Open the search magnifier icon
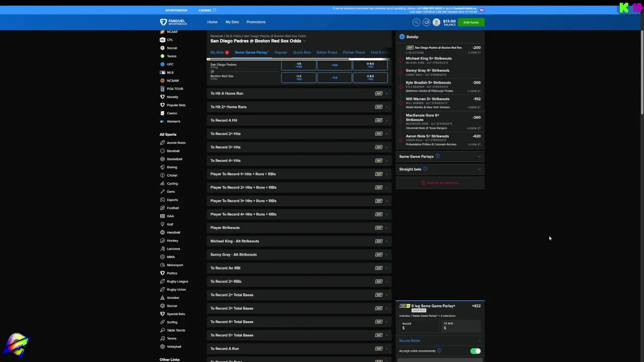Viewport: 644px width, 362px height. pos(416,22)
